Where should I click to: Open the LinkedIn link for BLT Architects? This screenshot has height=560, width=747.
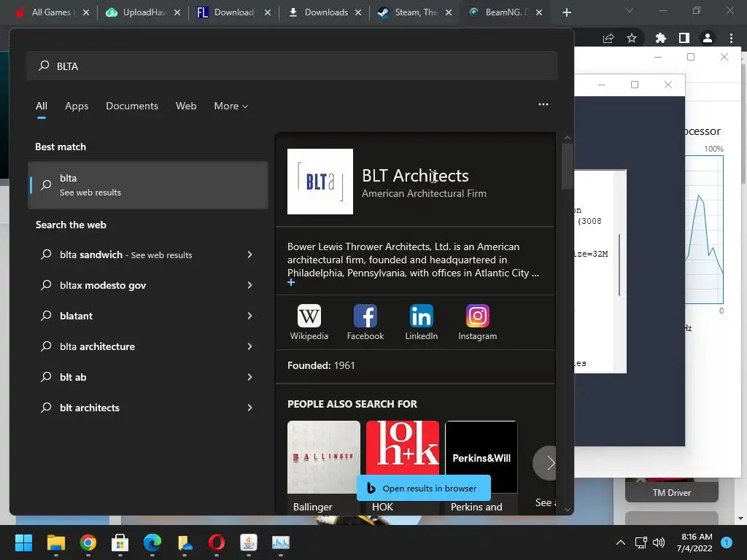[421, 322]
